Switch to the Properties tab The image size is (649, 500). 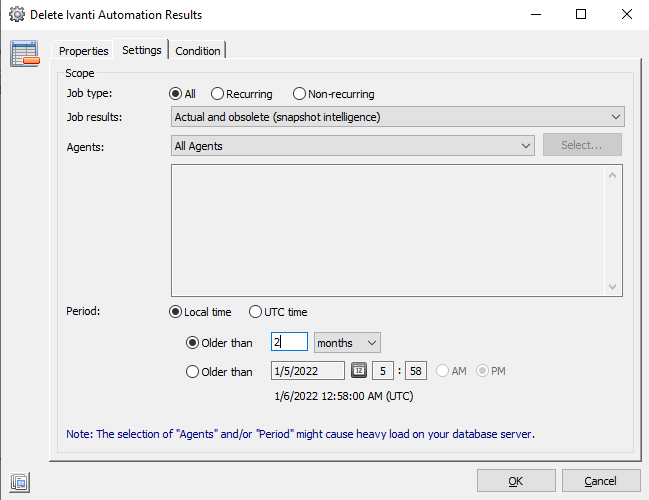tap(83, 51)
